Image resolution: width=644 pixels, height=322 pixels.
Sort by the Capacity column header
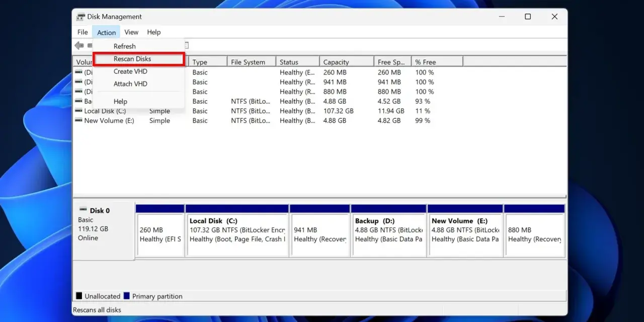click(x=347, y=62)
